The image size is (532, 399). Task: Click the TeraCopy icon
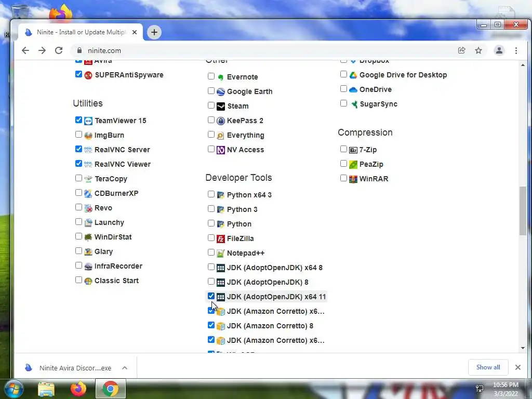(x=88, y=179)
